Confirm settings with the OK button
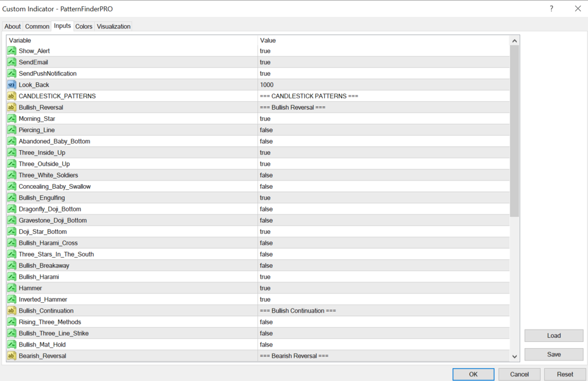The width and height of the screenshot is (588, 381). tap(473, 374)
